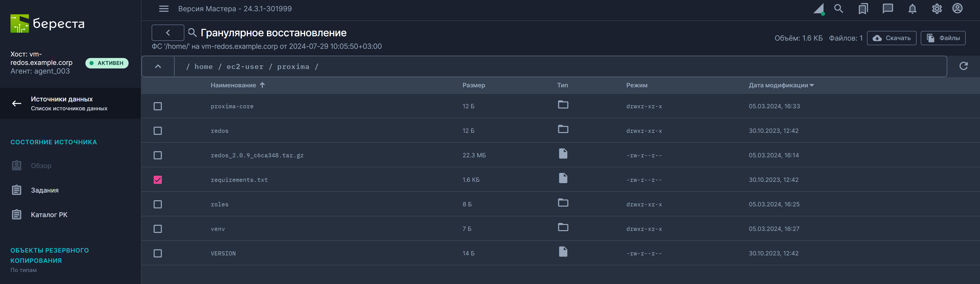Open Каталог РК sidebar item

pos(49,215)
